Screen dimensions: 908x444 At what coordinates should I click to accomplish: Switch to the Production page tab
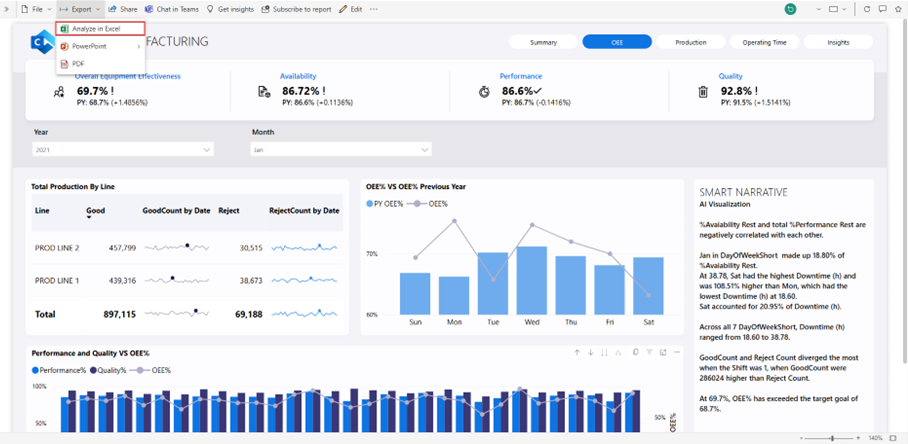690,43
